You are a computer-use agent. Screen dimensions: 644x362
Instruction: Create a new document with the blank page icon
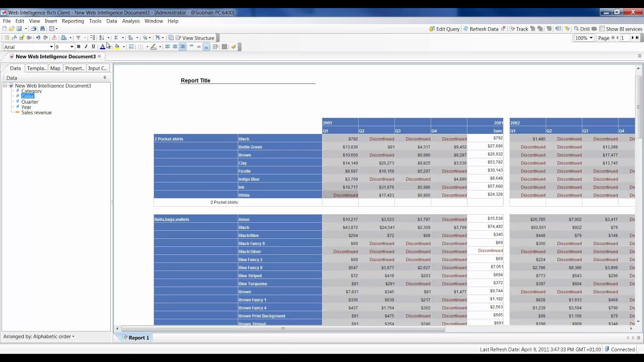(x=5, y=29)
